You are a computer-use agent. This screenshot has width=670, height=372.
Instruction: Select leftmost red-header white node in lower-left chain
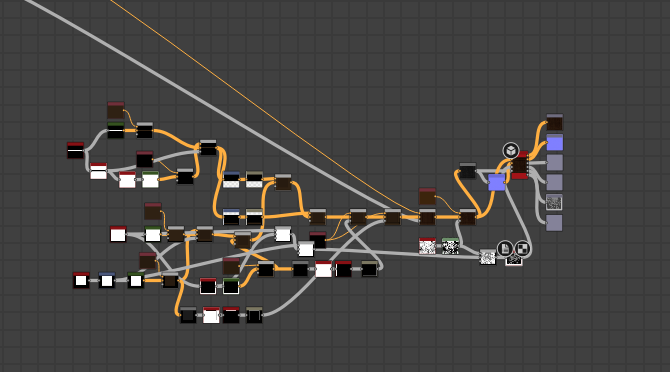coord(81,280)
